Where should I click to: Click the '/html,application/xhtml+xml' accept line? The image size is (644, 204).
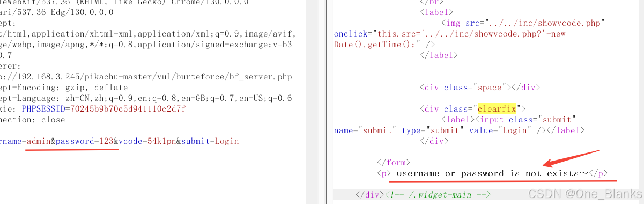pyautogui.click(x=147, y=34)
